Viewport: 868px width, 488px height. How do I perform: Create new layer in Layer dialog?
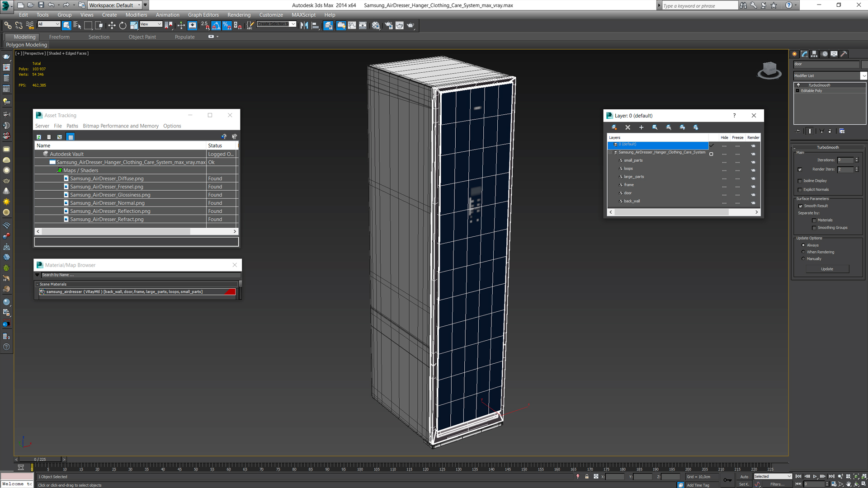614,127
